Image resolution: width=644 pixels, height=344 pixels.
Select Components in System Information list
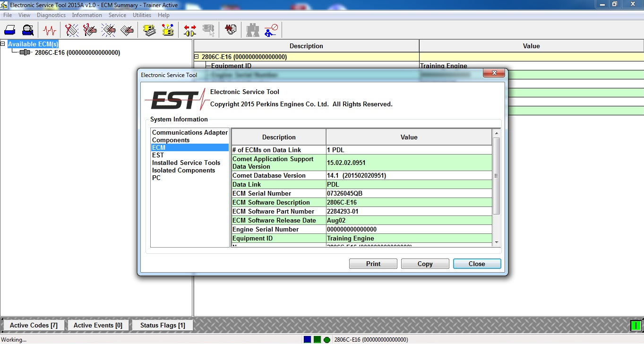click(190, 140)
